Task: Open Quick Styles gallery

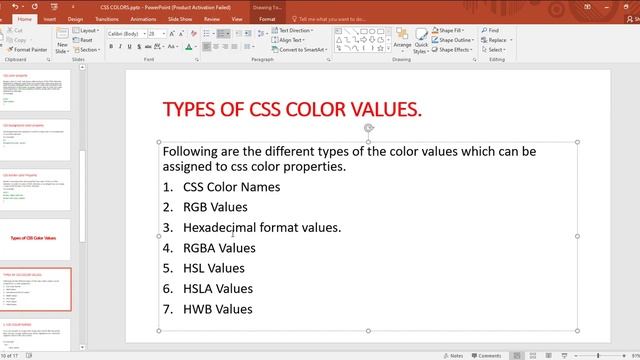Action: pos(421,41)
